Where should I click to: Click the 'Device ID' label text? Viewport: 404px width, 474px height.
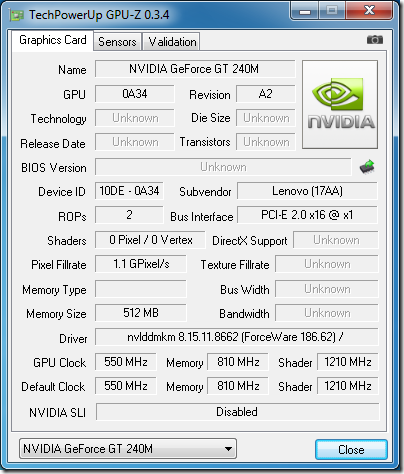point(62,192)
